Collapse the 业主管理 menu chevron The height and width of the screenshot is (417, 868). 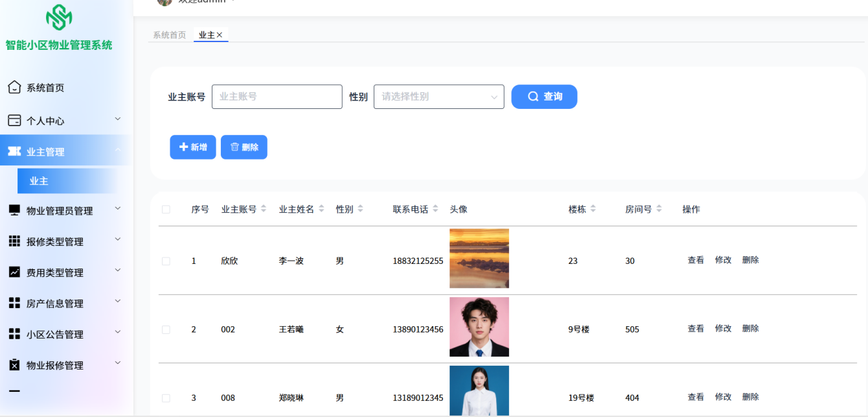118,150
